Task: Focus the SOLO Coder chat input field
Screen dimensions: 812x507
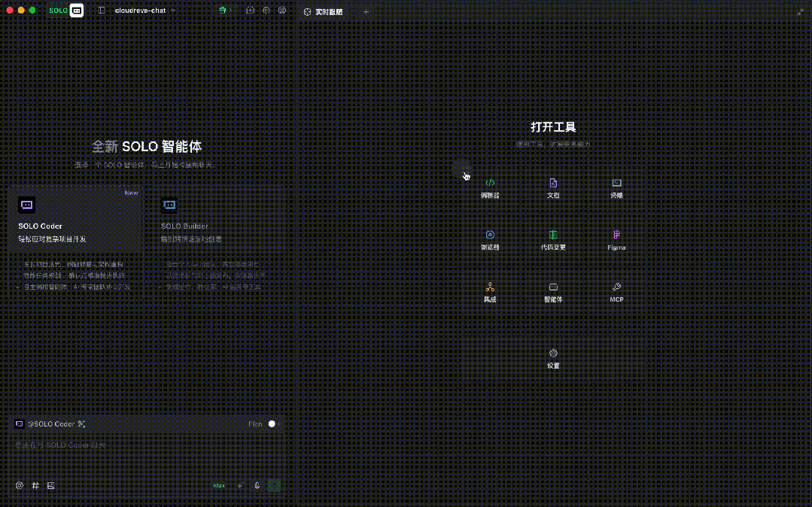Action: 146,453
